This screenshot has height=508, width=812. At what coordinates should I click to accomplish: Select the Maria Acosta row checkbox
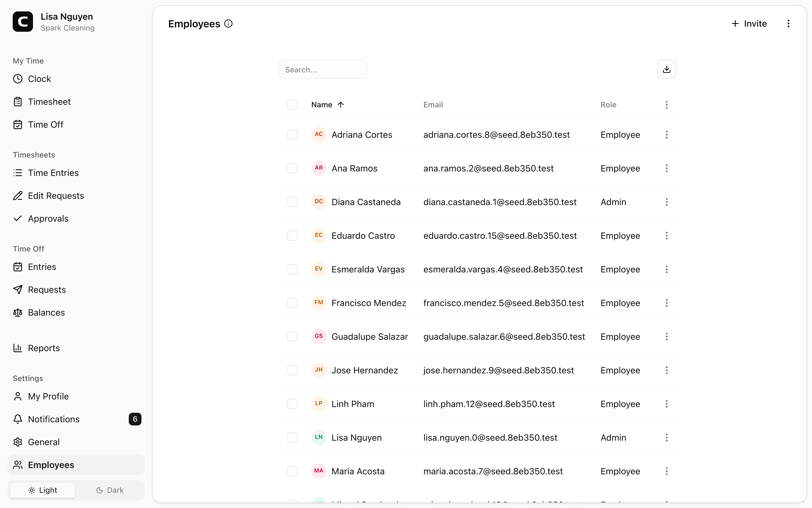click(x=292, y=471)
